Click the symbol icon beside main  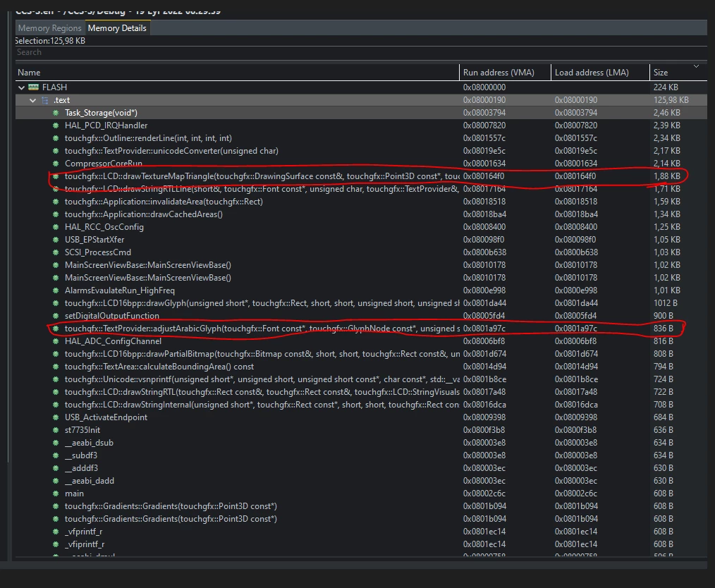tap(56, 494)
